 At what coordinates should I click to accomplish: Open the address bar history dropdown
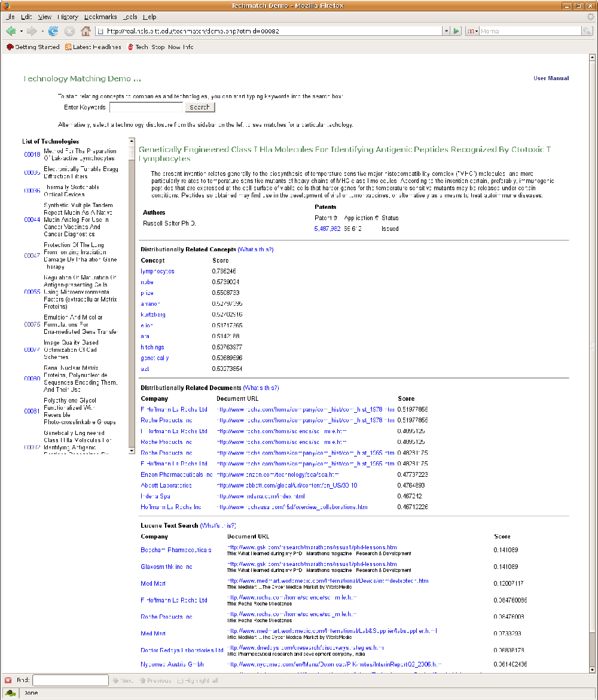(x=446, y=31)
